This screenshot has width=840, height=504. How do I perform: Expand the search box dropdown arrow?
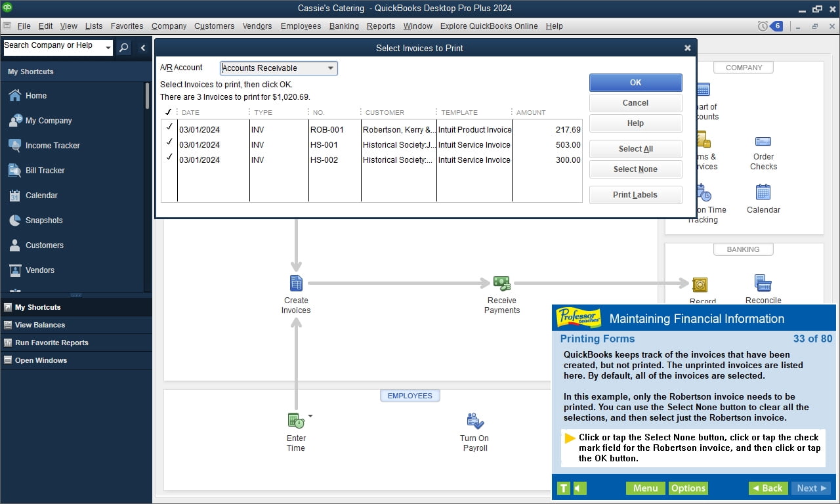[x=108, y=47]
